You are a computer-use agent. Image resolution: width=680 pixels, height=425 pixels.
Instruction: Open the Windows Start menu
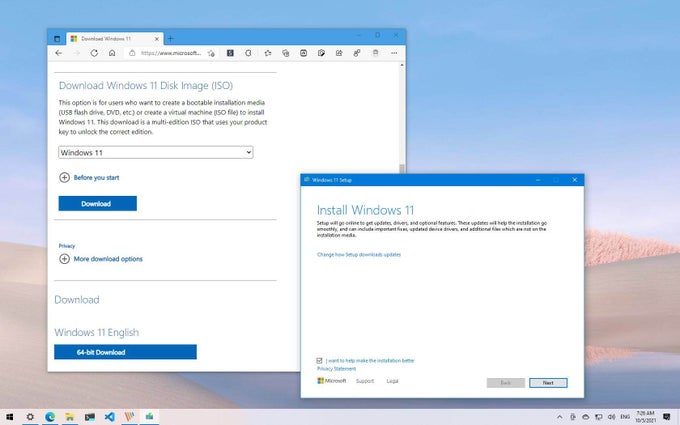10,416
